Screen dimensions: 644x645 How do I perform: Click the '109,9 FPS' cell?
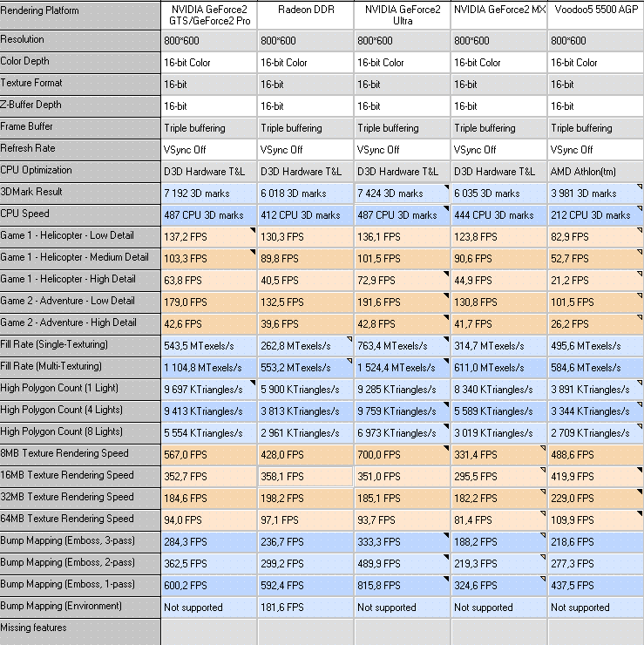click(596, 520)
